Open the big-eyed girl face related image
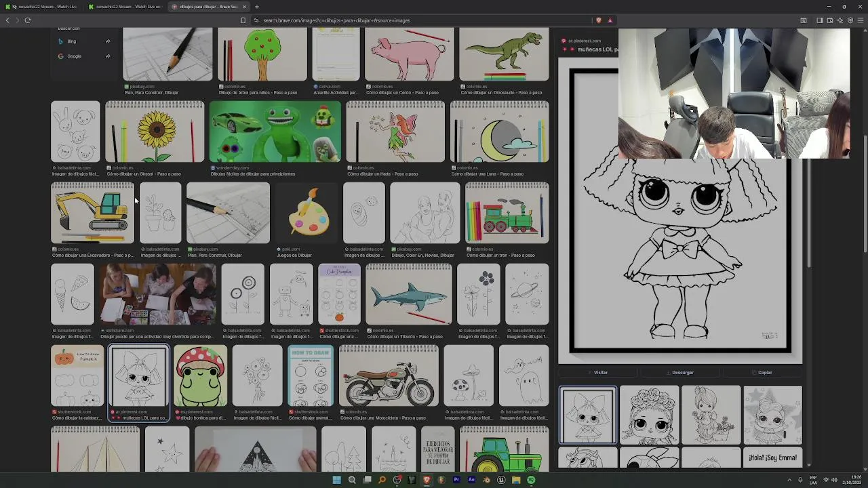Image resolution: width=868 pixels, height=488 pixels. (x=649, y=415)
